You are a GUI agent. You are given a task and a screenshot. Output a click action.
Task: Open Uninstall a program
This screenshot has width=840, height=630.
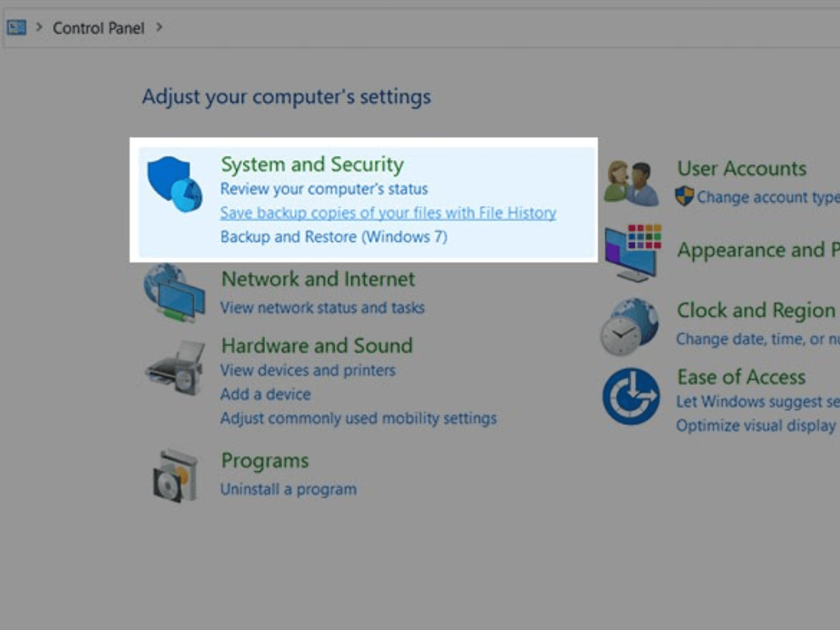[x=288, y=488]
